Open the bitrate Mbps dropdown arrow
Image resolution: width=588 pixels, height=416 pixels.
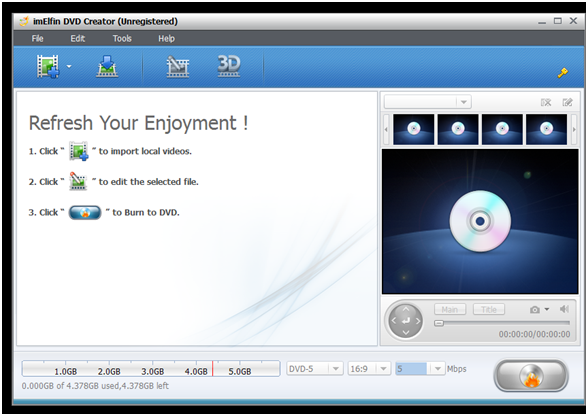point(437,369)
